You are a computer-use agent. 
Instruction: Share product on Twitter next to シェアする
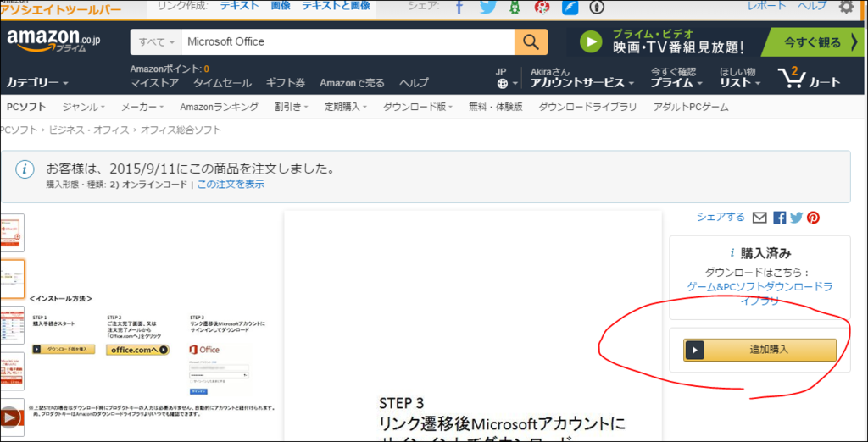[x=796, y=218]
